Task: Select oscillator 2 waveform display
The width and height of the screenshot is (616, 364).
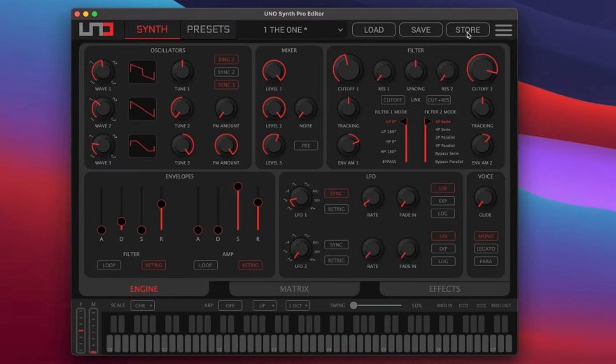Action: (x=142, y=108)
